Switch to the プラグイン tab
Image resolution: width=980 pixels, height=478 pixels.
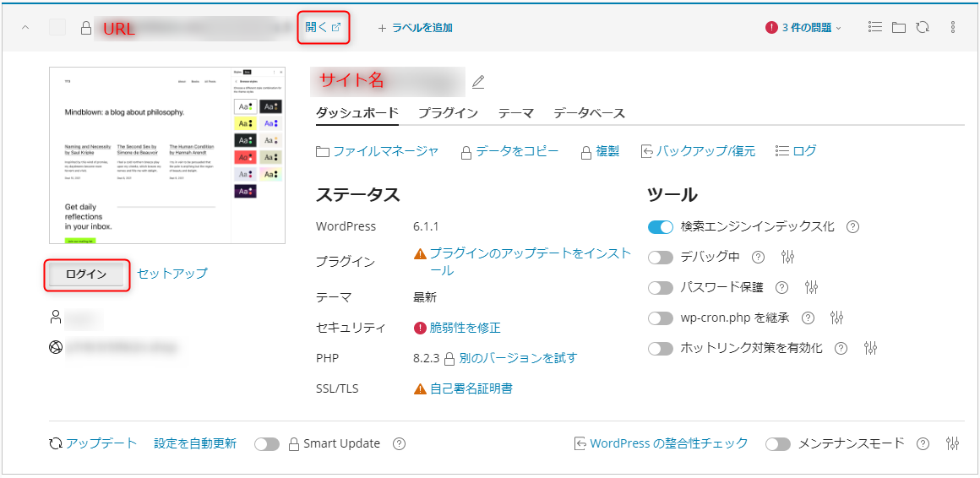448,113
